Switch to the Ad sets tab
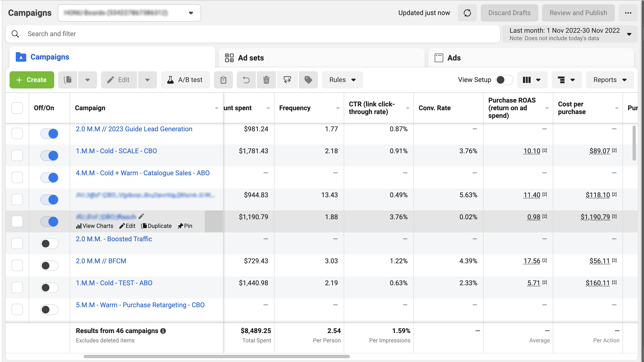644x362 pixels. click(250, 58)
